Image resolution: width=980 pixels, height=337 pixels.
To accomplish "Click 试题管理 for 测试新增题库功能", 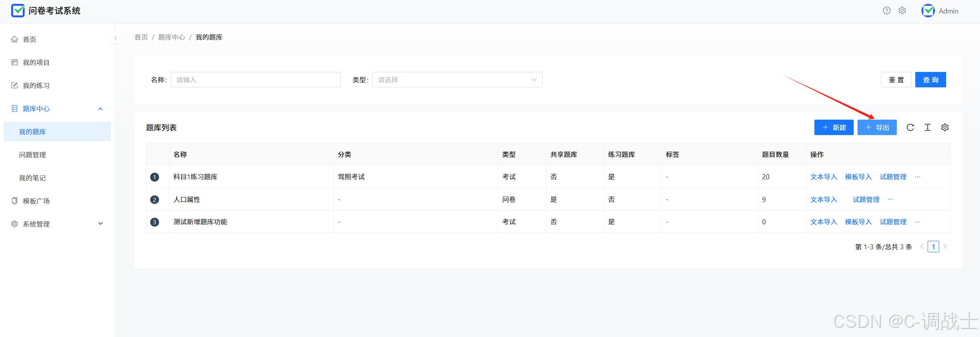I will click(893, 222).
